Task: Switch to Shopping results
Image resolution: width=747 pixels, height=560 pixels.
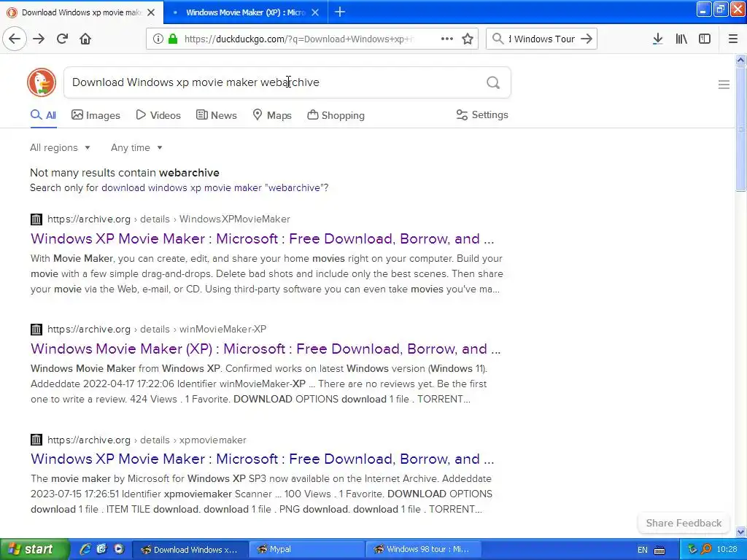Action: click(336, 115)
